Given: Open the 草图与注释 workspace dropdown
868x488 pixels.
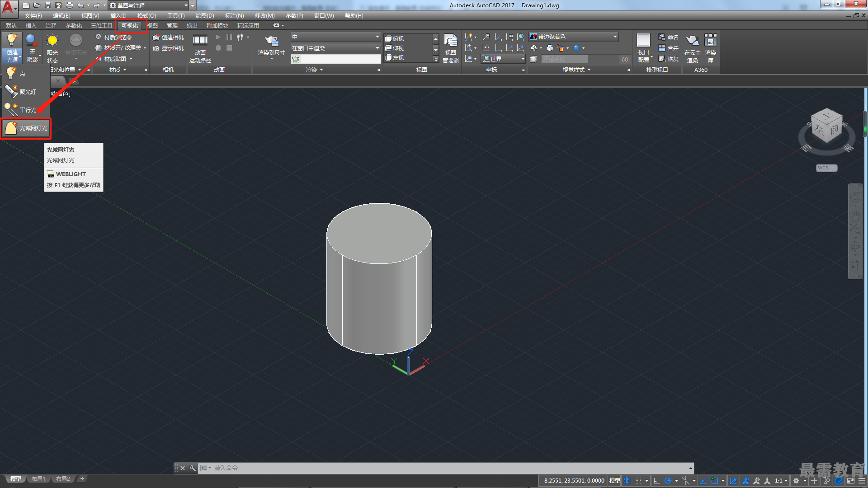Looking at the screenshot, I should coord(149,5).
